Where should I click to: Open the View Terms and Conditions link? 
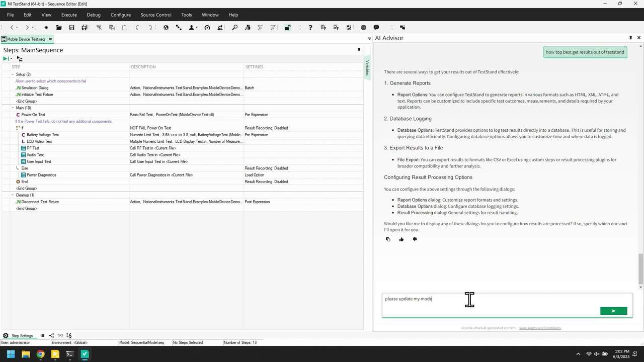[540, 328]
